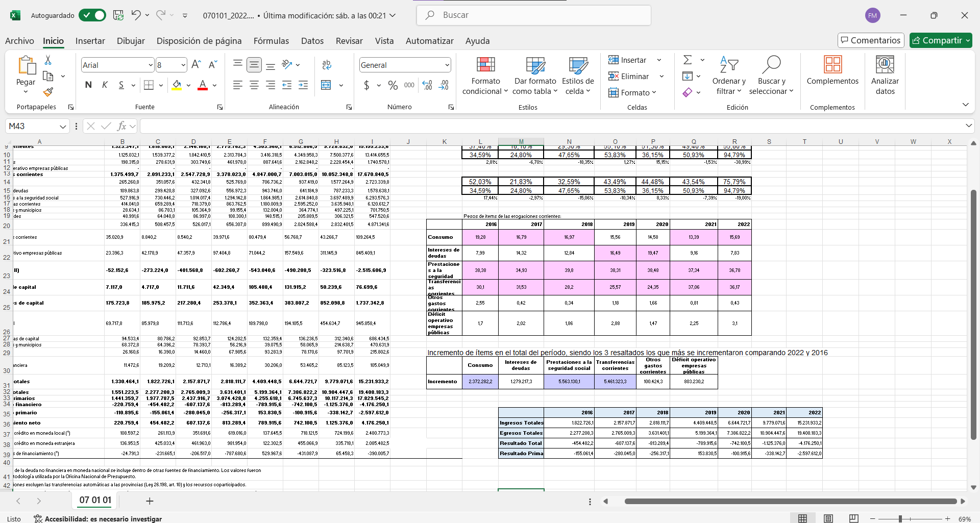The image size is (980, 523).
Task: Click the Copy icon
Action: [48, 77]
